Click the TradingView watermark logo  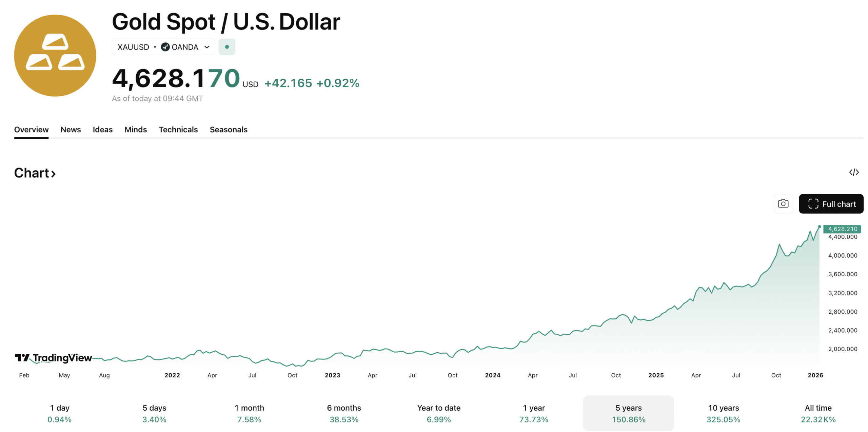(53, 358)
